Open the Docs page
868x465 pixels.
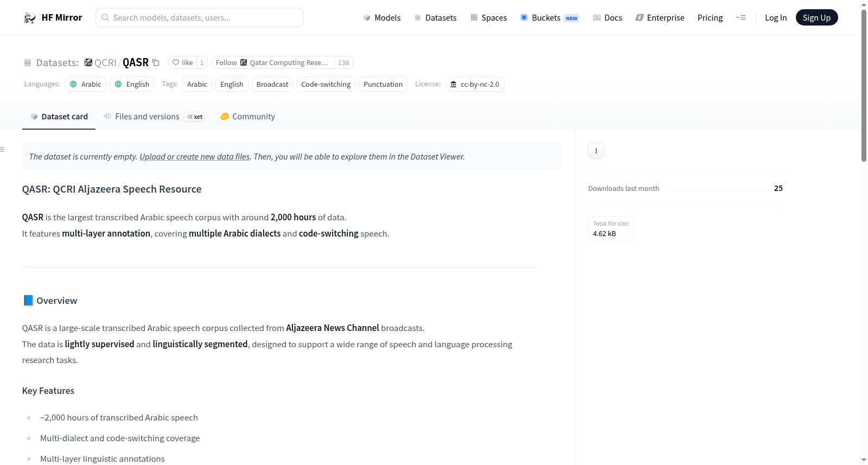pos(608,17)
